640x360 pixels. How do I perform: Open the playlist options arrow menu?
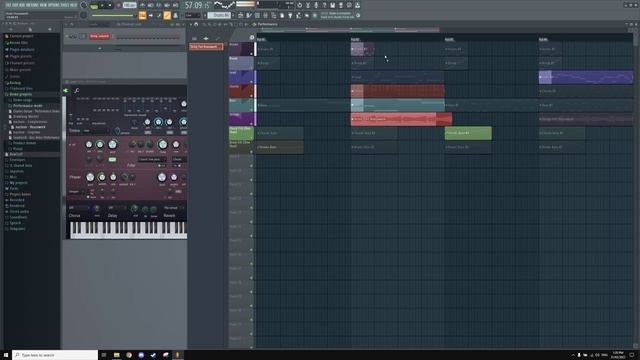[x=191, y=24]
